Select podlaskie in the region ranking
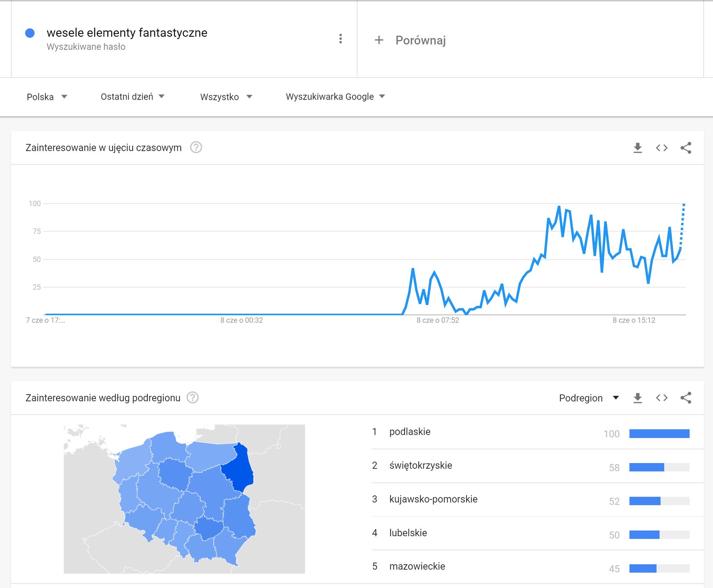 410,432
